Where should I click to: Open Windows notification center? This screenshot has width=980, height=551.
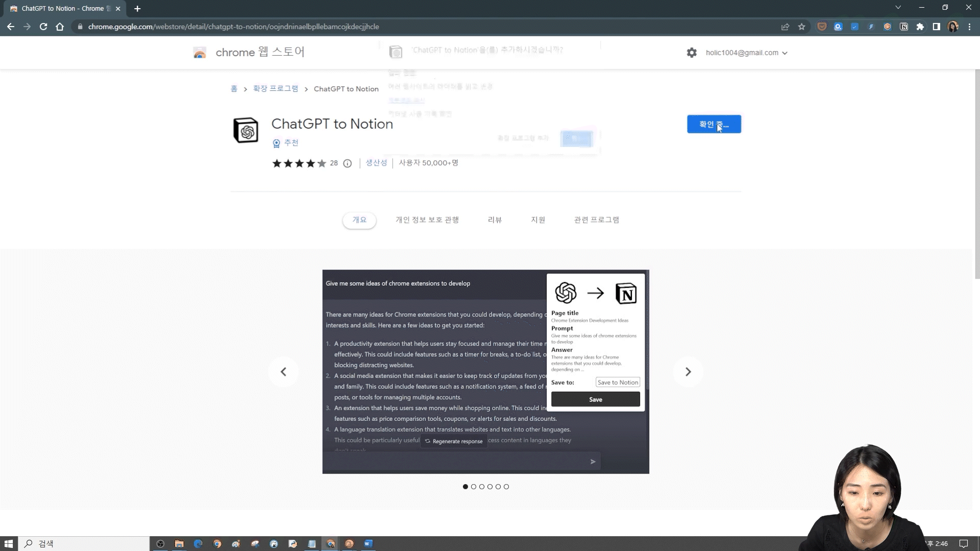pyautogui.click(x=964, y=543)
